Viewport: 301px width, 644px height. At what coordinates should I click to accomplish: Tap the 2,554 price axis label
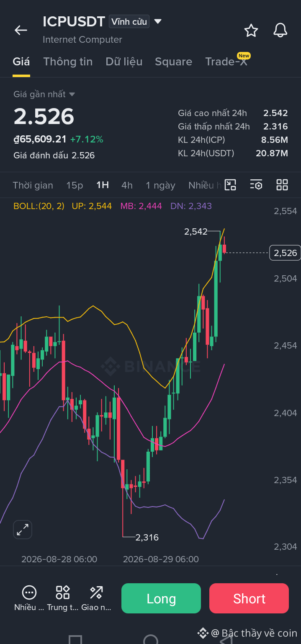286,211
